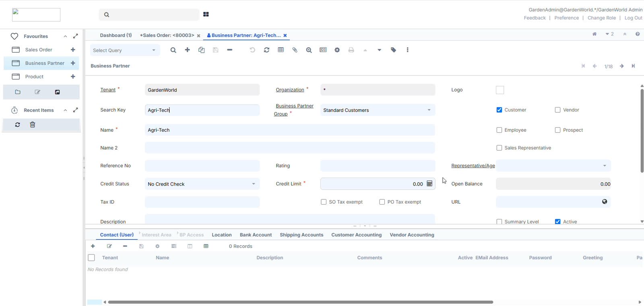Open the Attachment paperclip icon

click(x=295, y=50)
